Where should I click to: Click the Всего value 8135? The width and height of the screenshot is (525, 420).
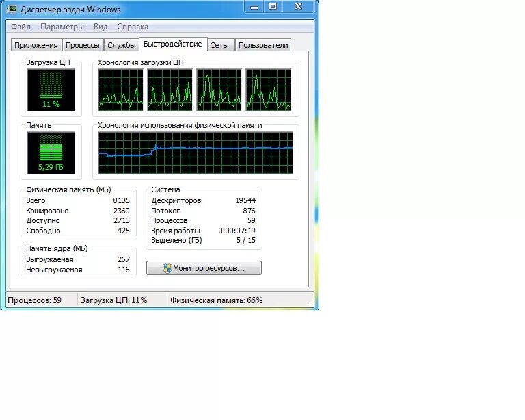(x=121, y=200)
